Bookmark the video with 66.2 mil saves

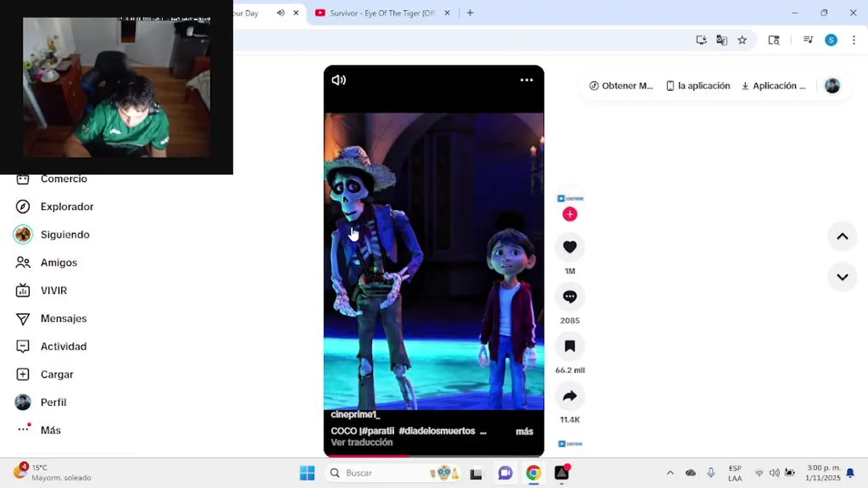(x=570, y=346)
